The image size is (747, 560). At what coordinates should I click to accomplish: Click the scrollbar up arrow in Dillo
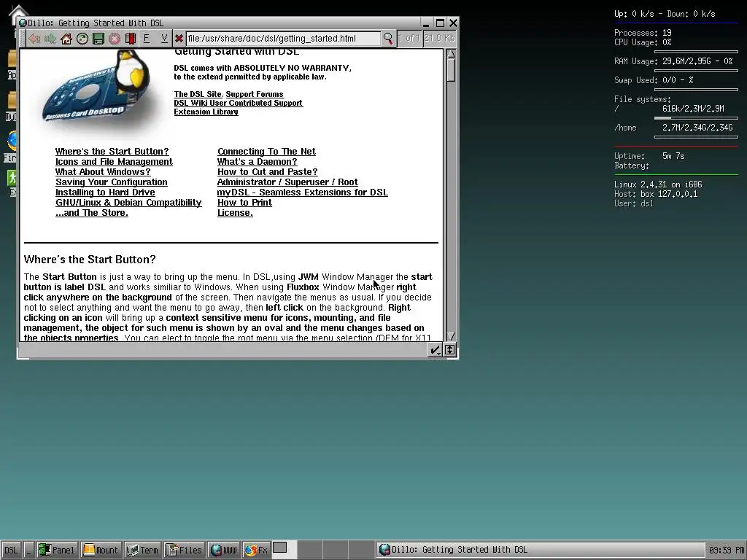click(451, 54)
